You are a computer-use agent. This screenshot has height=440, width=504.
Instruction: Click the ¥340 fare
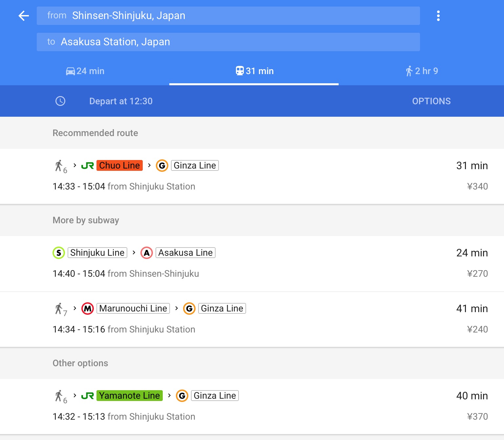click(x=477, y=187)
